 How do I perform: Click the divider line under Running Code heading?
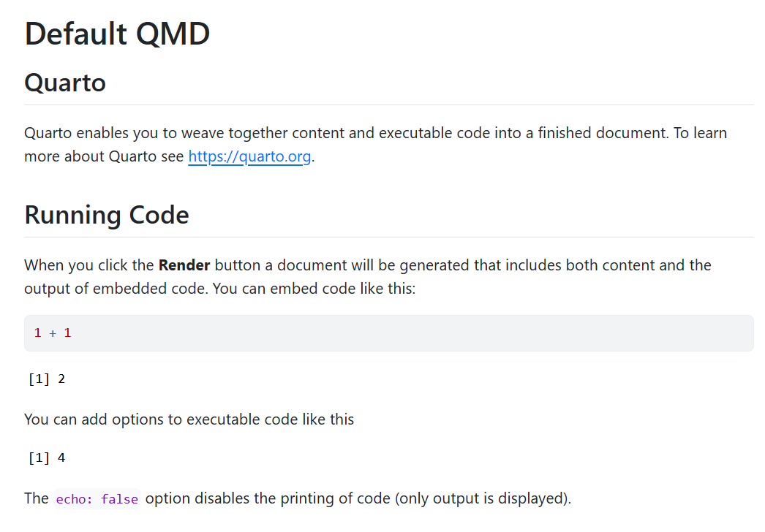tap(389, 237)
